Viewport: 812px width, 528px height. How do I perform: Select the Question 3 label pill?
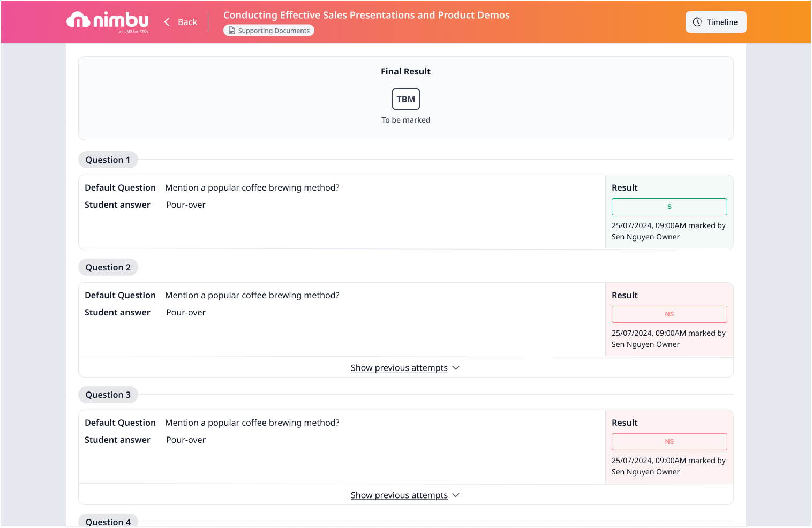(108, 395)
